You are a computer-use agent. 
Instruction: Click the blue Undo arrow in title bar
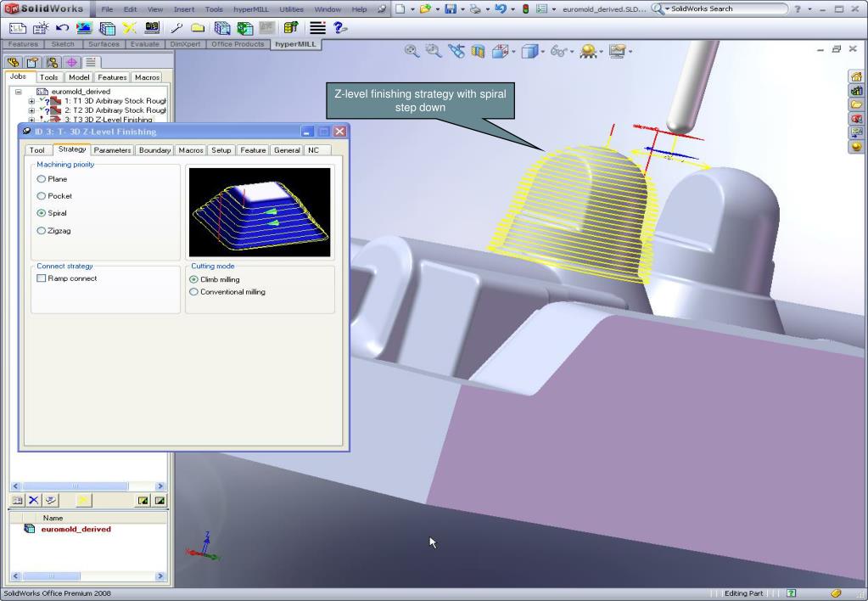point(501,8)
